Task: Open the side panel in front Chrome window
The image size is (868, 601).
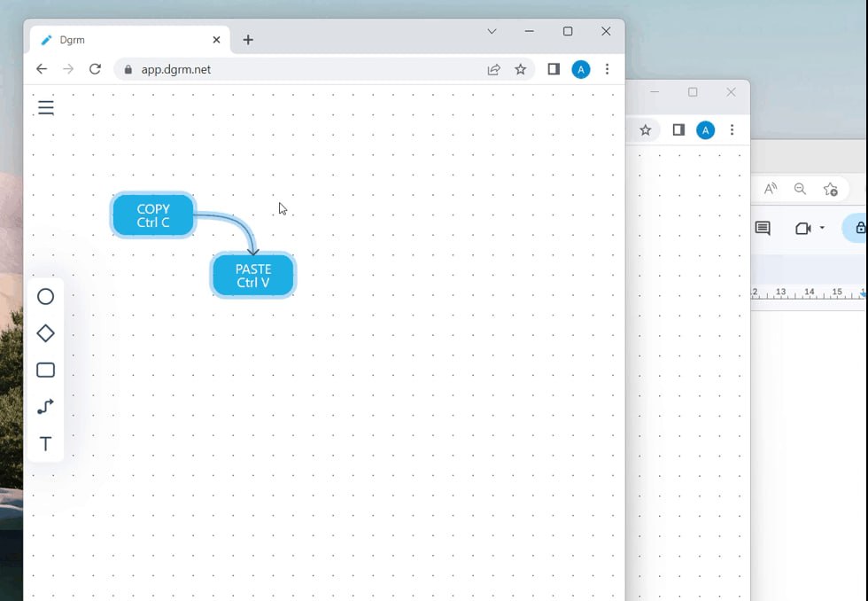Action: 554,69
